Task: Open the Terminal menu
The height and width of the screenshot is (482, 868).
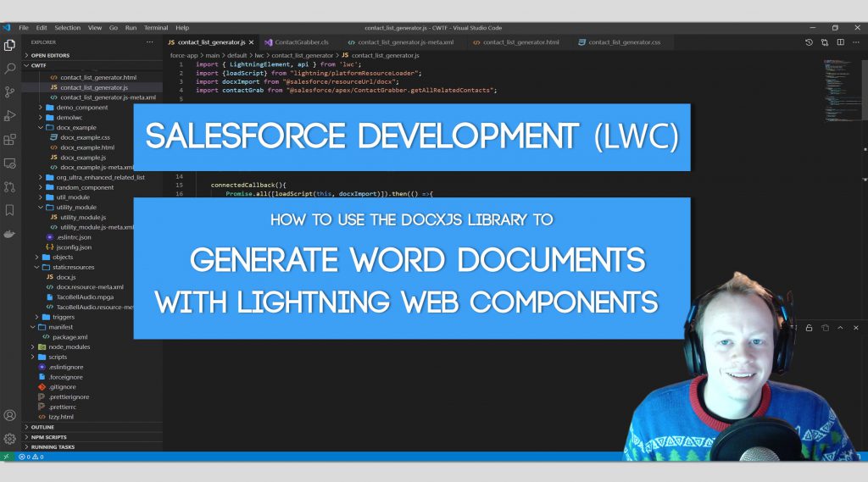Action: coord(156,28)
